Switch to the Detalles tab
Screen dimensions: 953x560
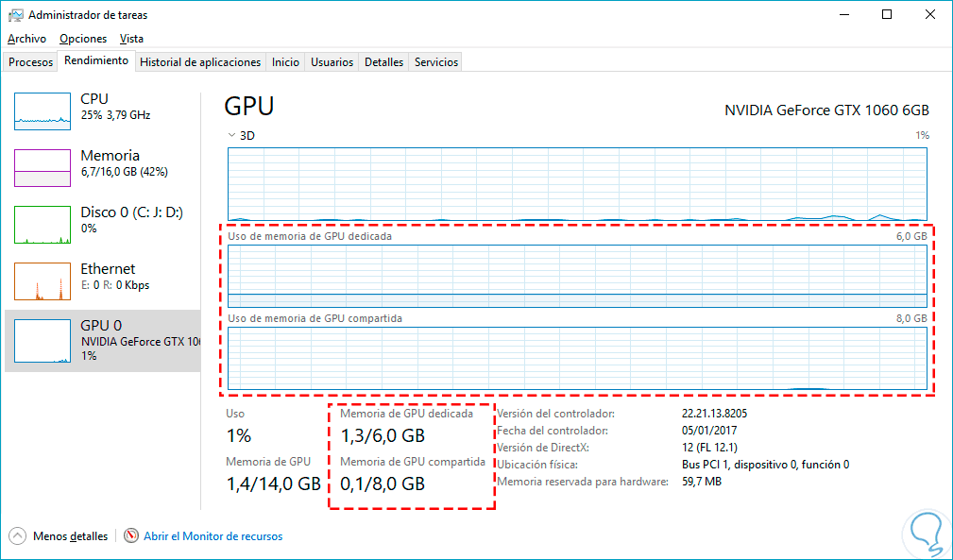tap(383, 62)
